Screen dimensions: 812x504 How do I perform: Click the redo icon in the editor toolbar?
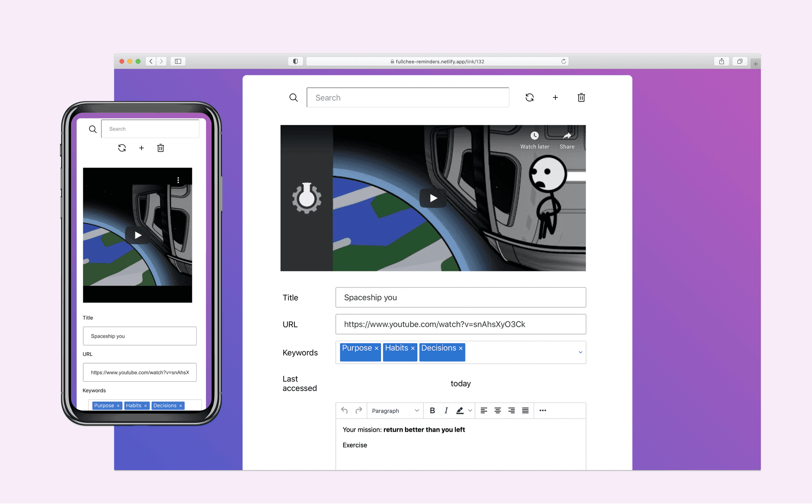358,410
